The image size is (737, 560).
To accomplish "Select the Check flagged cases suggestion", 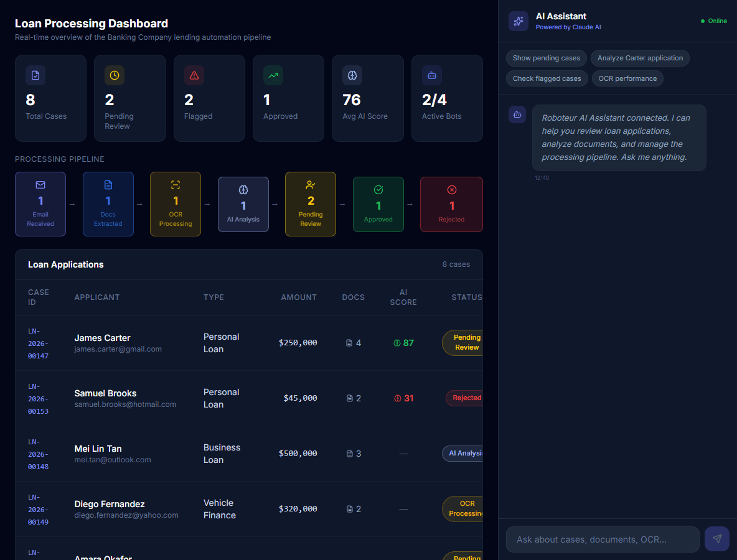I will point(547,78).
